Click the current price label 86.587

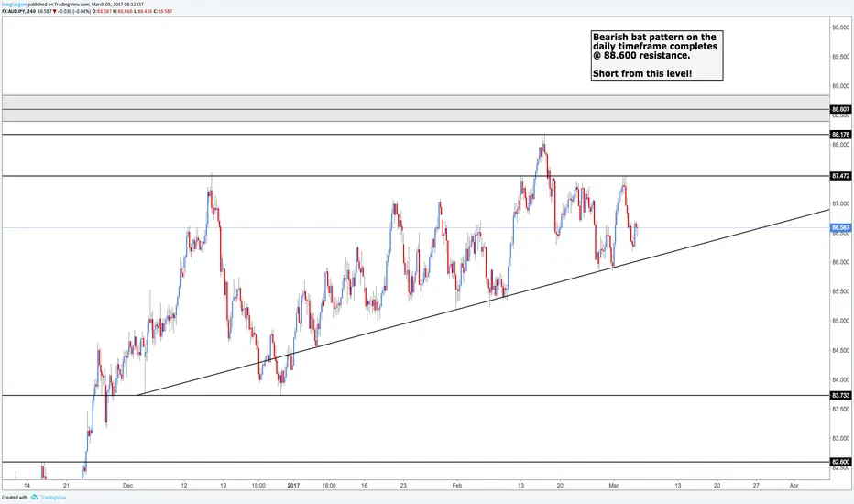[841, 227]
